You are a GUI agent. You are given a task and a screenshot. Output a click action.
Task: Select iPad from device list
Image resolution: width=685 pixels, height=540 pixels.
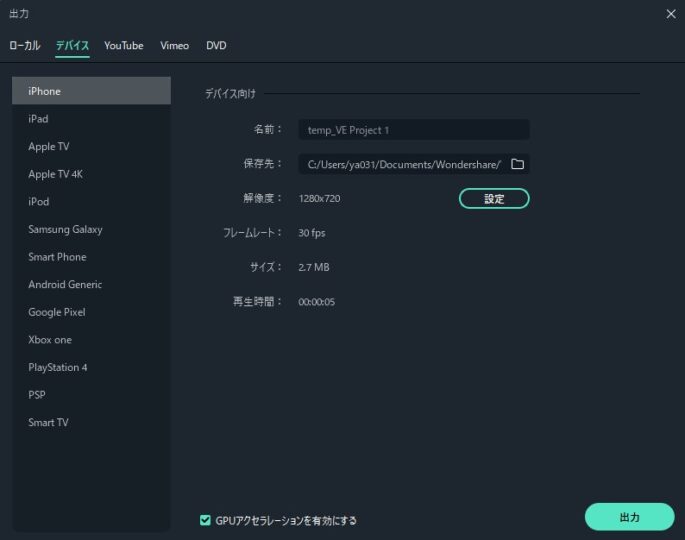[39, 119]
